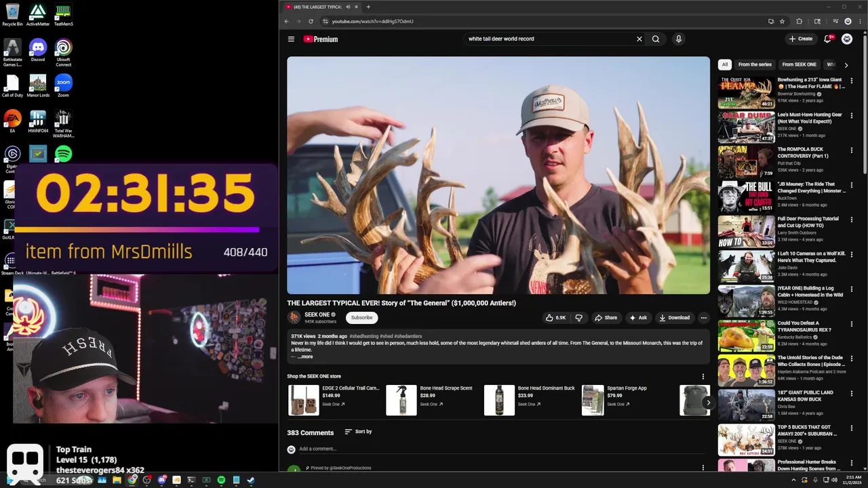
Task: Open Spartan Forge App product
Action: tap(624, 400)
